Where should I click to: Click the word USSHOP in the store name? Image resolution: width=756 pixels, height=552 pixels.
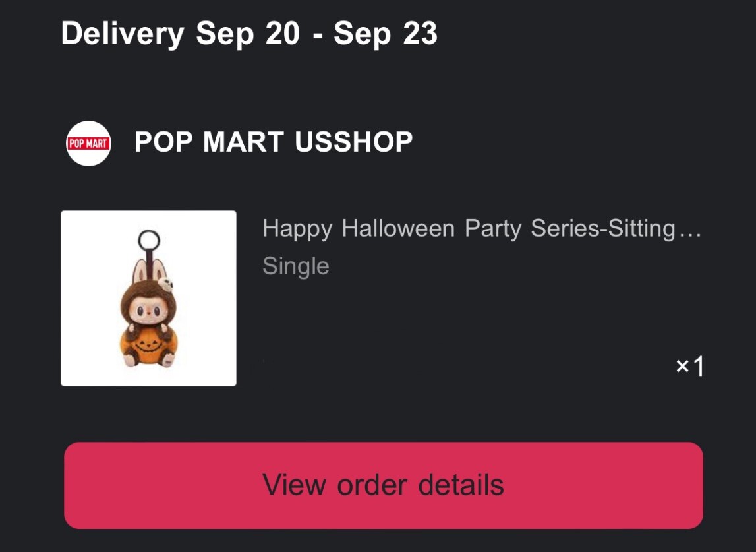point(353,142)
